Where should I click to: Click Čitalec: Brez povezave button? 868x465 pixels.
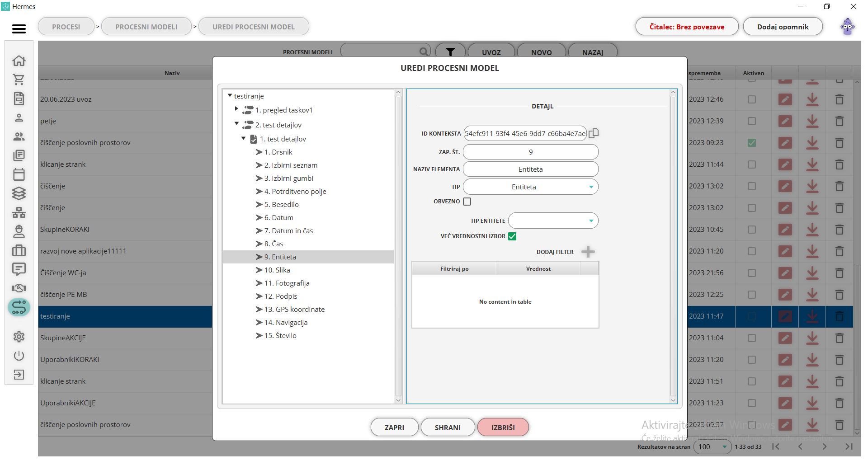pyautogui.click(x=687, y=27)
